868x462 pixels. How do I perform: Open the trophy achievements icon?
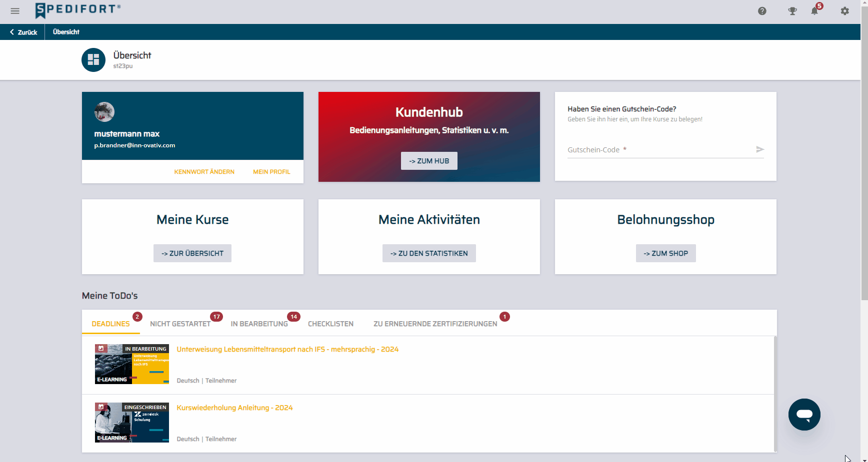792,11
